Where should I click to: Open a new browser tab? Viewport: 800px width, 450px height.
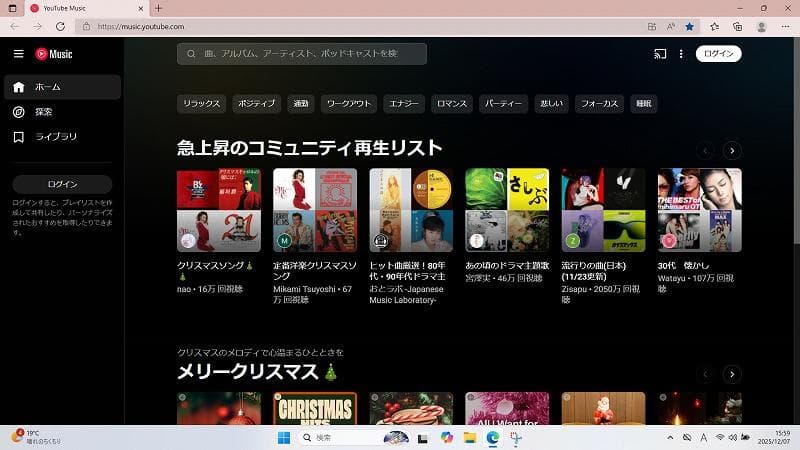click(x=159, y=8)
